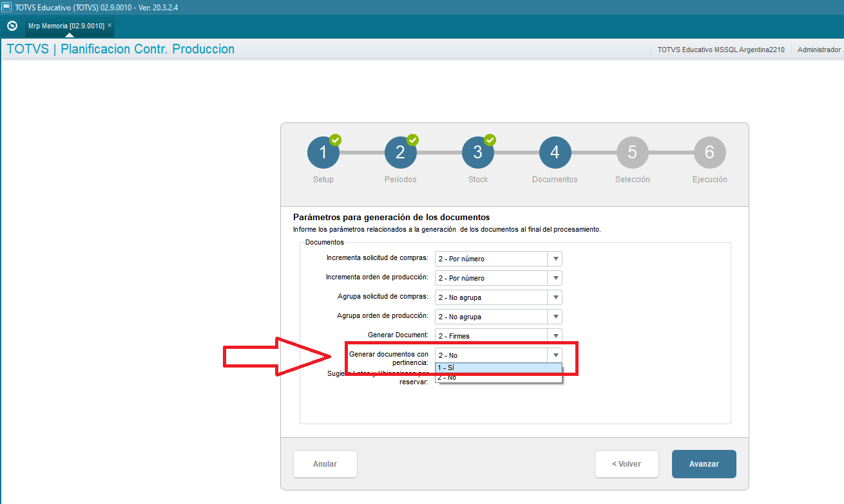
Task: Click the Setup step label
Action: [323, 180]
